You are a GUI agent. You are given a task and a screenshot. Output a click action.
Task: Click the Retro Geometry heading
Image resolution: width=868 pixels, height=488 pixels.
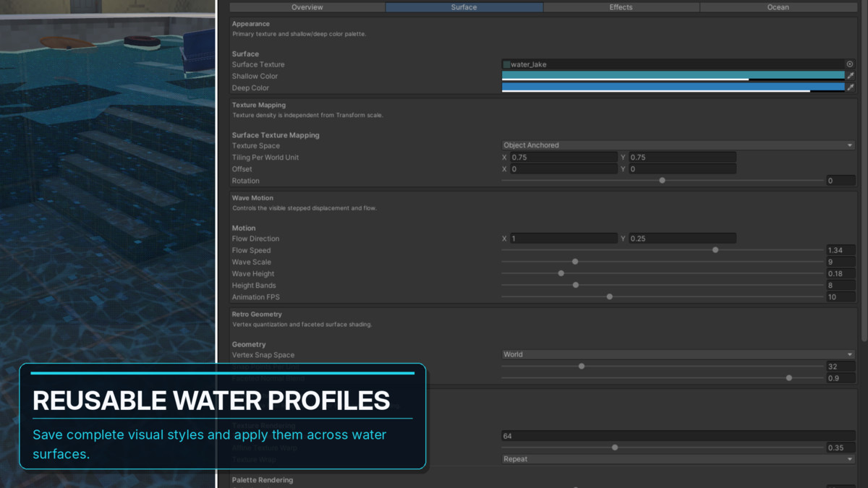(257, 314)
